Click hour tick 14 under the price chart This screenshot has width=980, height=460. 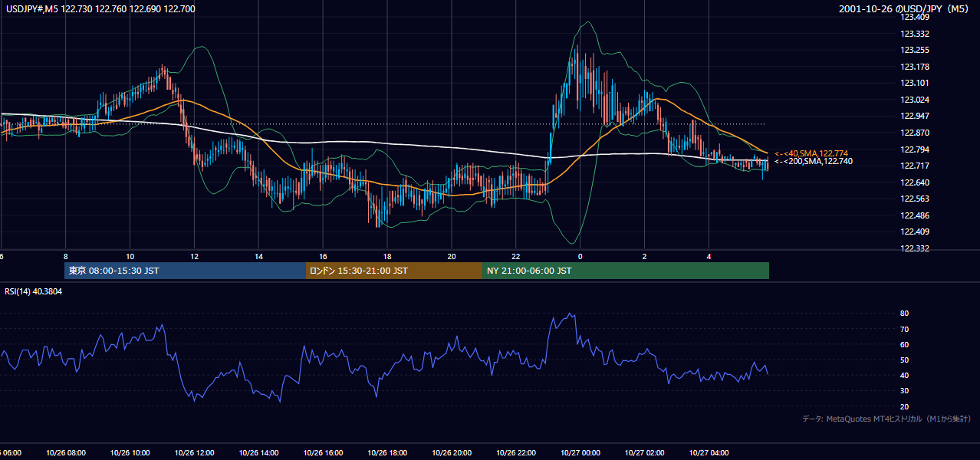coord(259,257)
